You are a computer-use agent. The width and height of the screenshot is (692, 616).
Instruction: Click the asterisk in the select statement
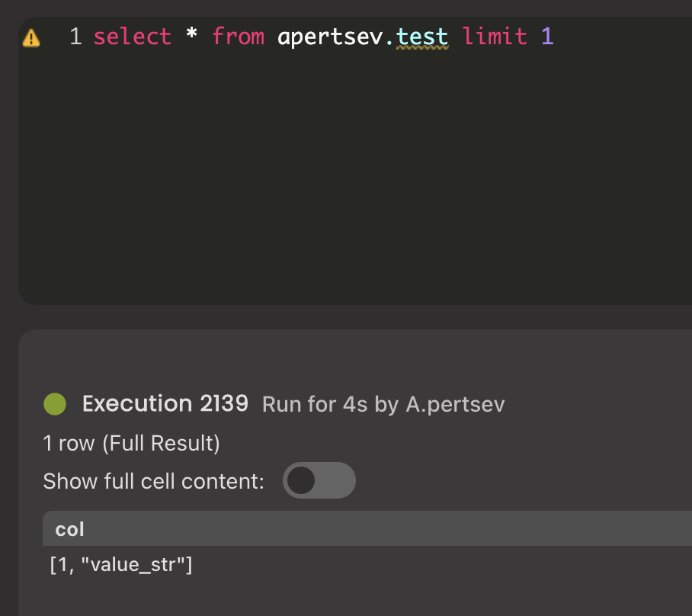tap(191, 36)
